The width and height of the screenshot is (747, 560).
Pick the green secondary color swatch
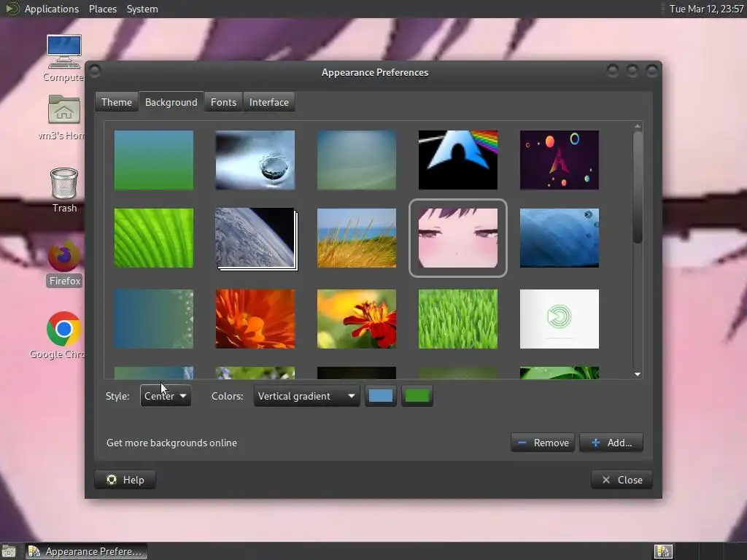(x=417, y=396)
